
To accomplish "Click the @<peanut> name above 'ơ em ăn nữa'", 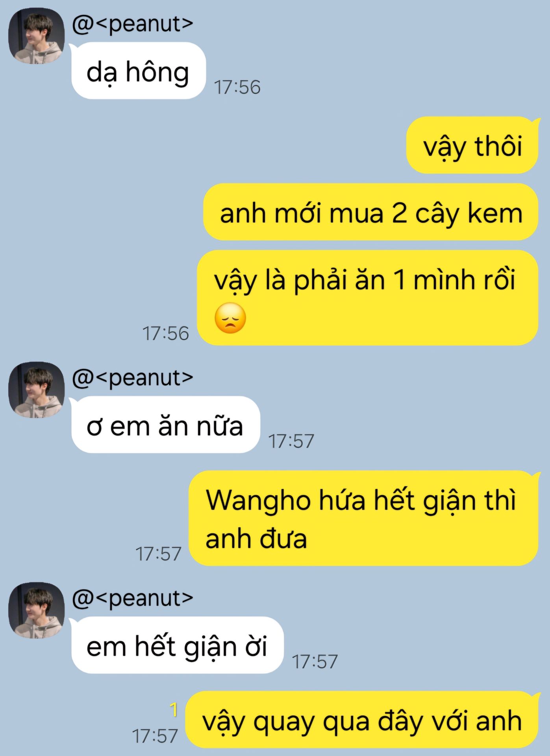I will click(133, 378).
